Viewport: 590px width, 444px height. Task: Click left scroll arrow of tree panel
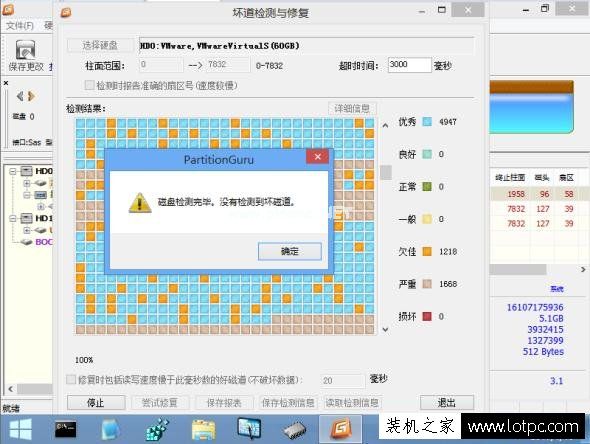pos(11,389)
